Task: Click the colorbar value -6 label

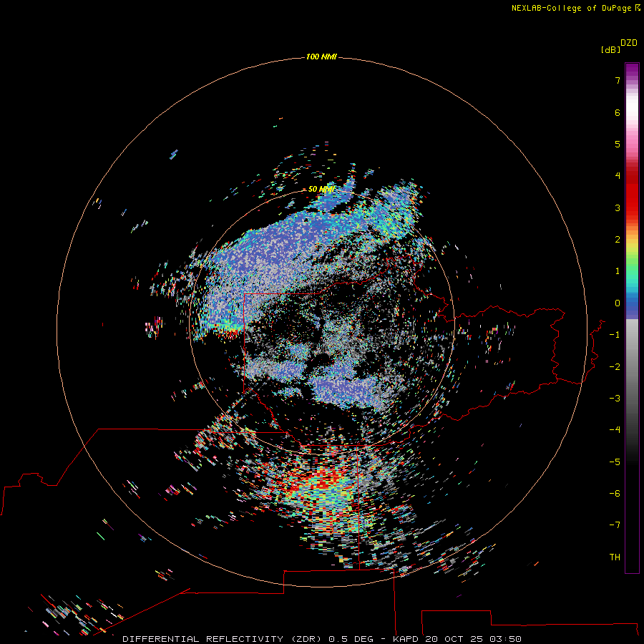Action: click(615, 494)
